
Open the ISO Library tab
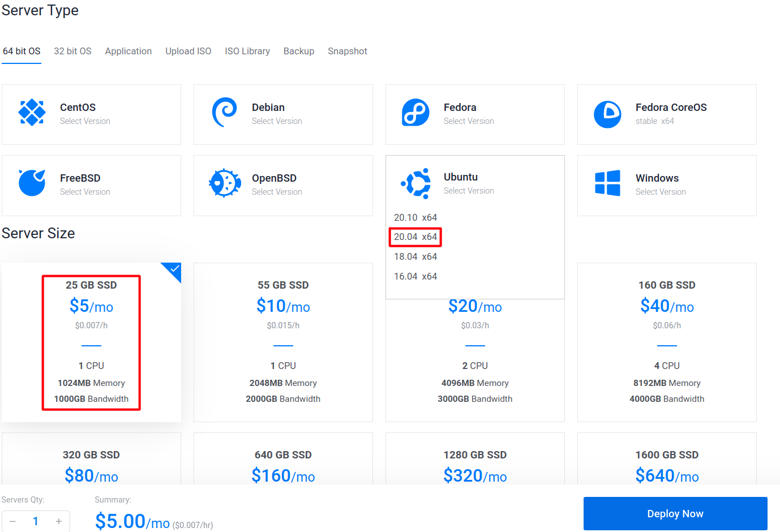point(247,51)
